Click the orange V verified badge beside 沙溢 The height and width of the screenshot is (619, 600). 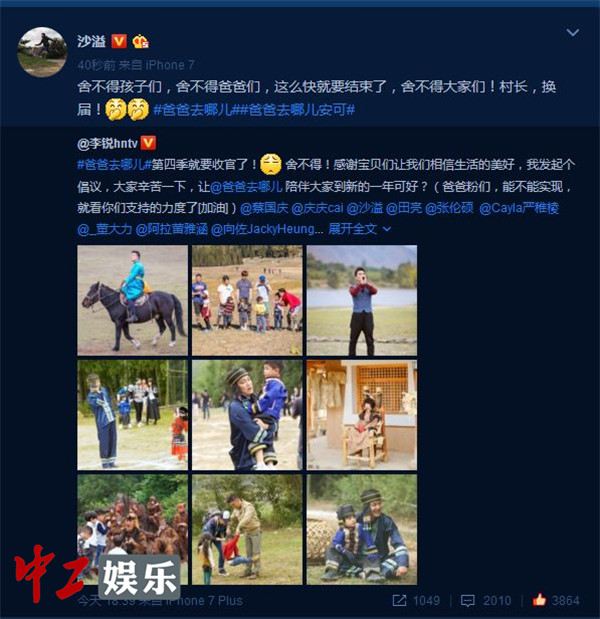[x=119, y=41]
